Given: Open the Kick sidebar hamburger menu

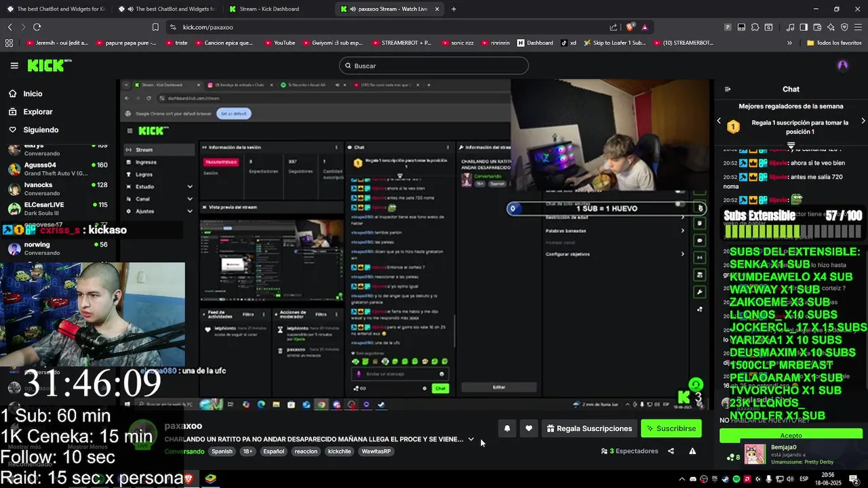Looking at the screenshot, I should (x=14, y=66).
